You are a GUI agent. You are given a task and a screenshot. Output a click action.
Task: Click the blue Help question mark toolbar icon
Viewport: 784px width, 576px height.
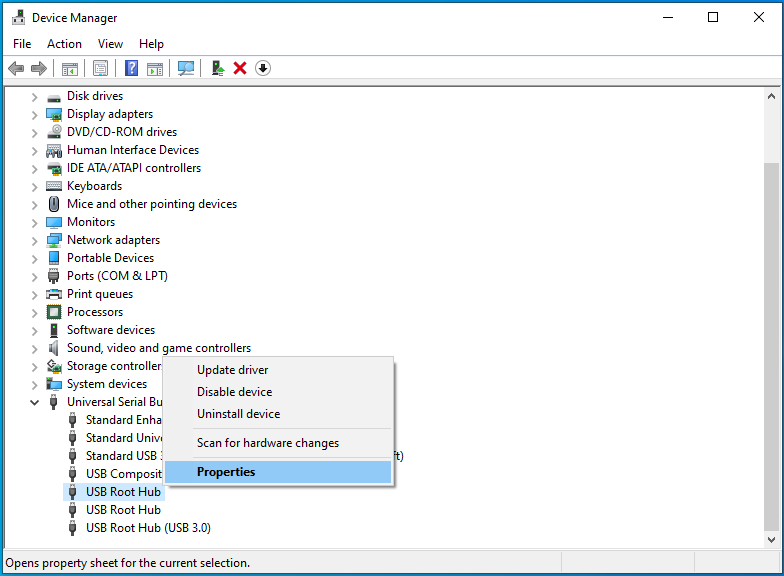131,68
